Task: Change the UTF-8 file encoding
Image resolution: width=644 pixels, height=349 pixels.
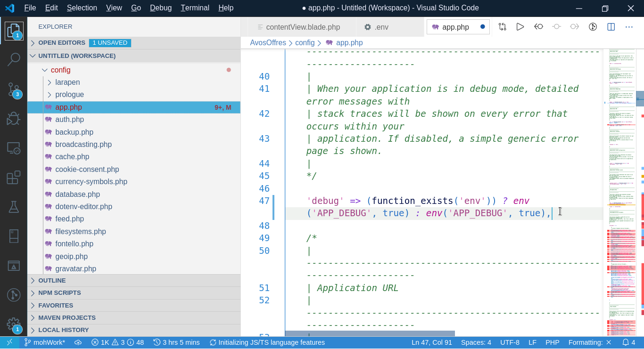Action: pos(510,342)
